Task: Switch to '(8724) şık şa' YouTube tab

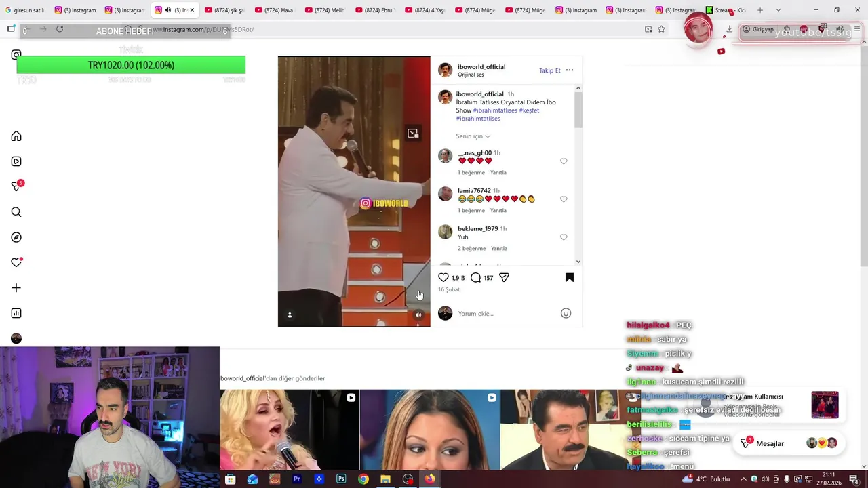Action: pyautogui.click(x=224, y=10)
